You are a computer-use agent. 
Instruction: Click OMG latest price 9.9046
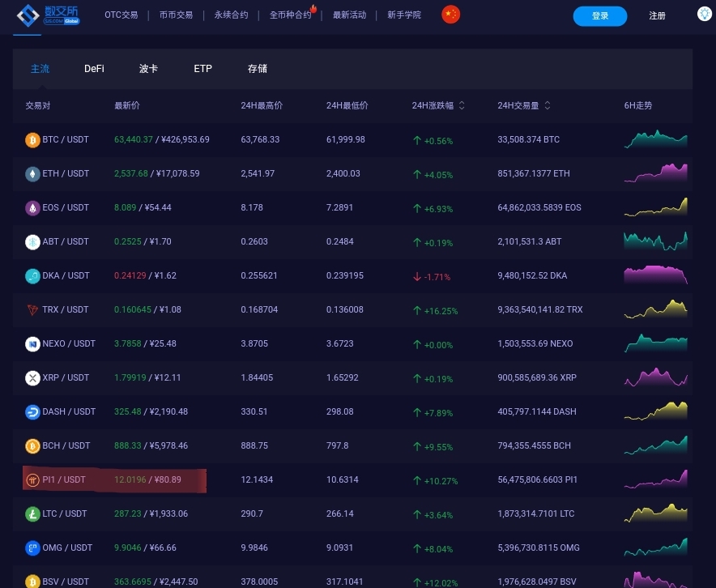point(127,548)
